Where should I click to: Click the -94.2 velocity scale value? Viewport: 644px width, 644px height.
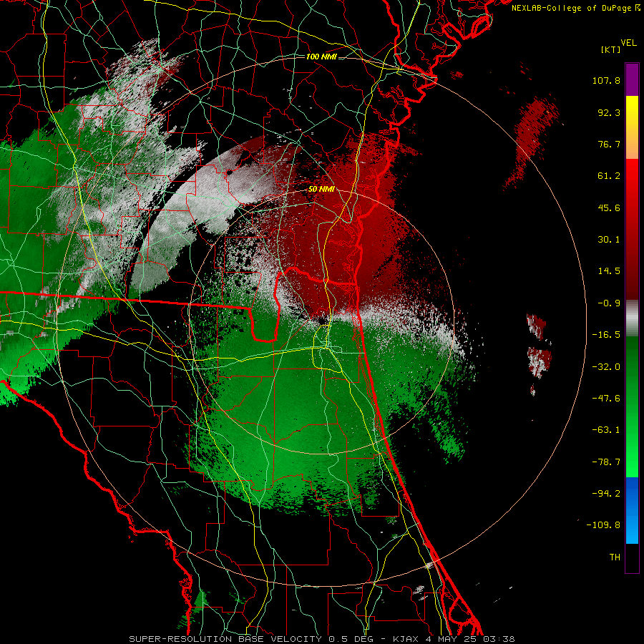click(x=606, y=494)
